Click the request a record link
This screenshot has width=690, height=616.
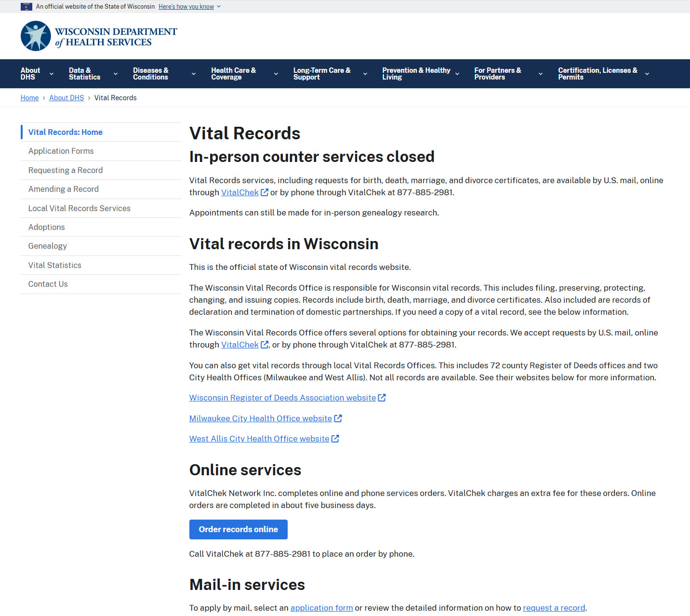(x=554, y=608)
